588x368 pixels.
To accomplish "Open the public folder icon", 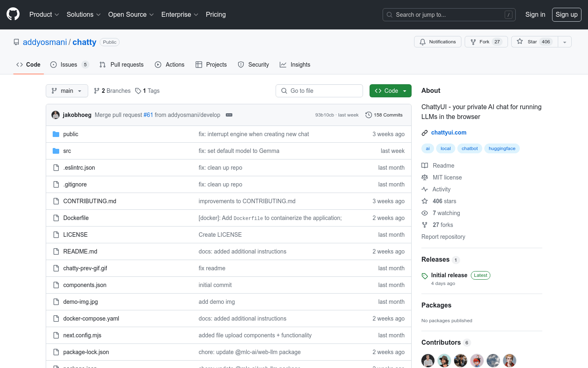I will pyautogui.click(x=56, y=134).
